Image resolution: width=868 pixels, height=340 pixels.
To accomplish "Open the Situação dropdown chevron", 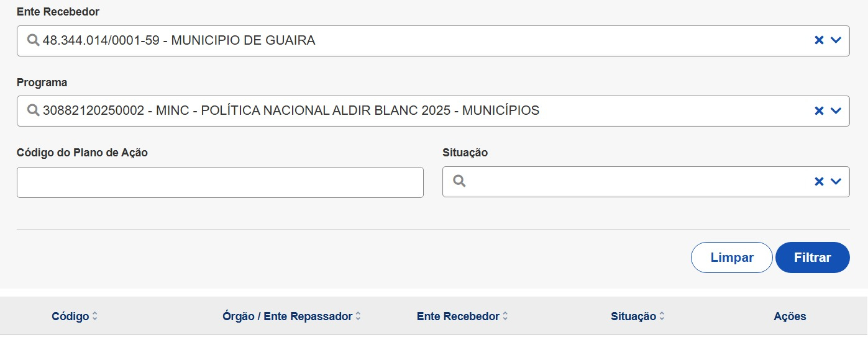I will [x=836, y=182].
